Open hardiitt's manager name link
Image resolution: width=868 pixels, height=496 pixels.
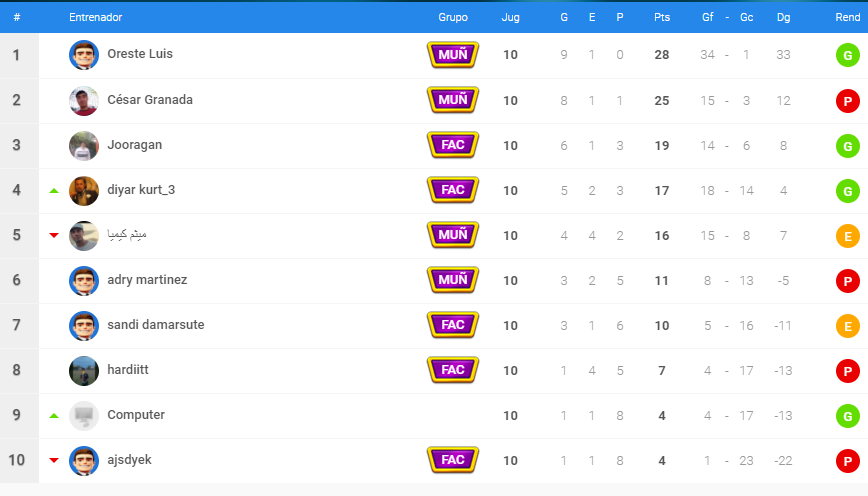click(128, 369)
